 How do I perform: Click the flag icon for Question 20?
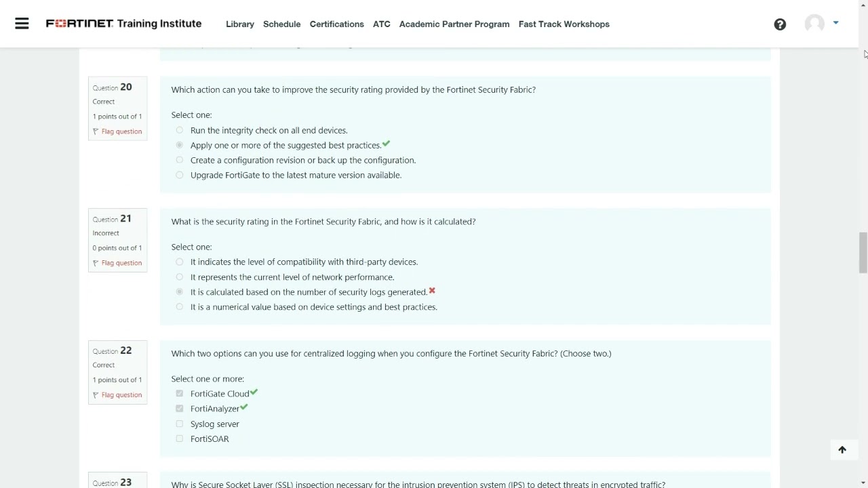coord(96,131)
